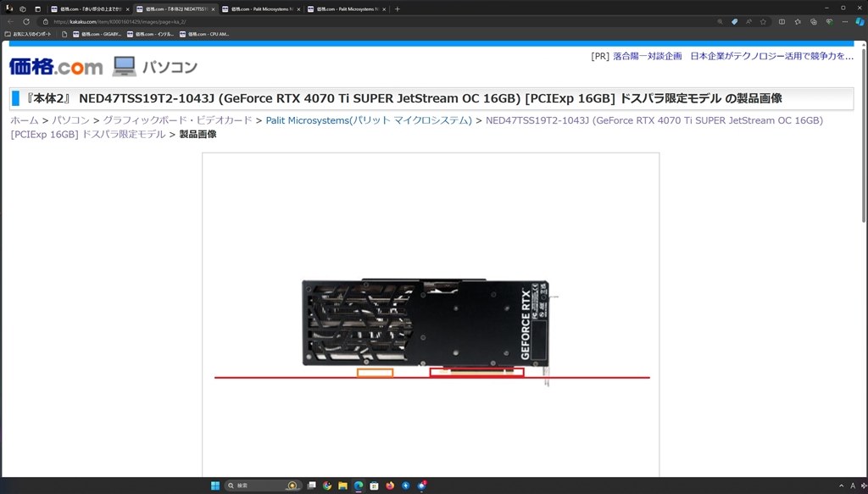Select the active 本体2 NED47TSS tab
The width and height of the screenshot is (868, 494).
click(x=175, y=9)
